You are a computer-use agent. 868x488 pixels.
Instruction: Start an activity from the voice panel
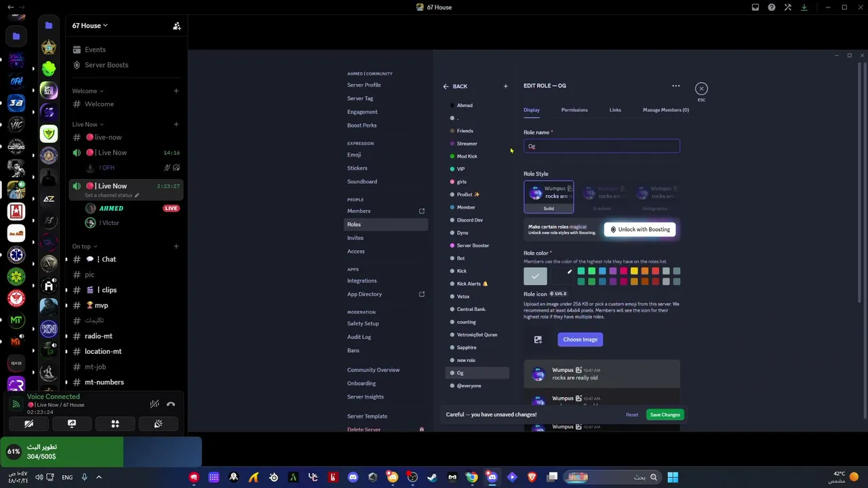pyautogui.click(x=115, y=424)
